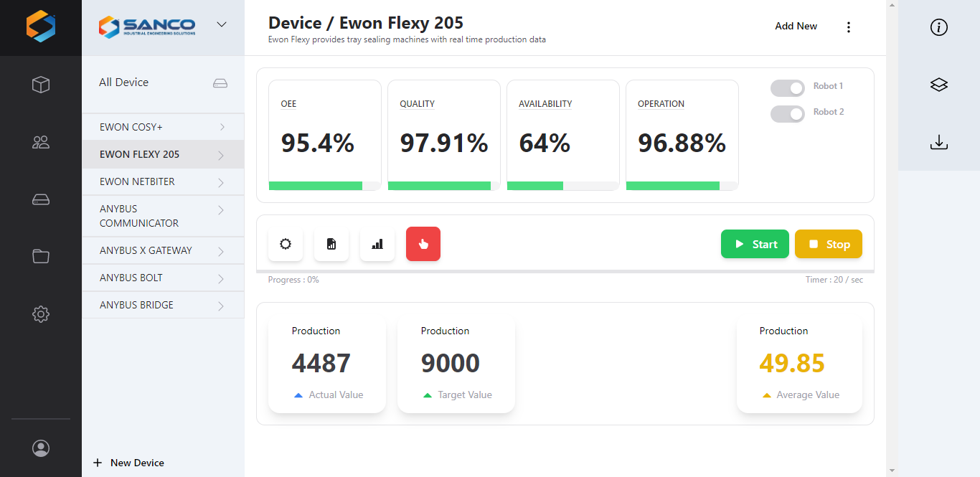Click the SANCO company logo

pos(147,27)
